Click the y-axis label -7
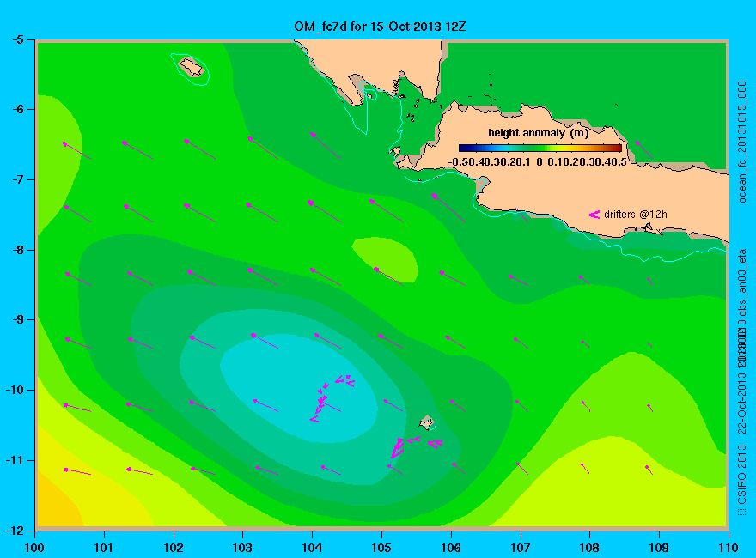 [17, 179]
